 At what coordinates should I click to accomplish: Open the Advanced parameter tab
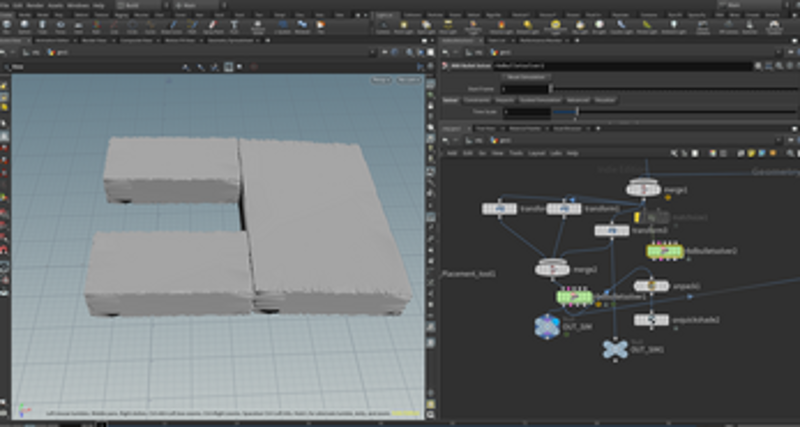(579, 100)
